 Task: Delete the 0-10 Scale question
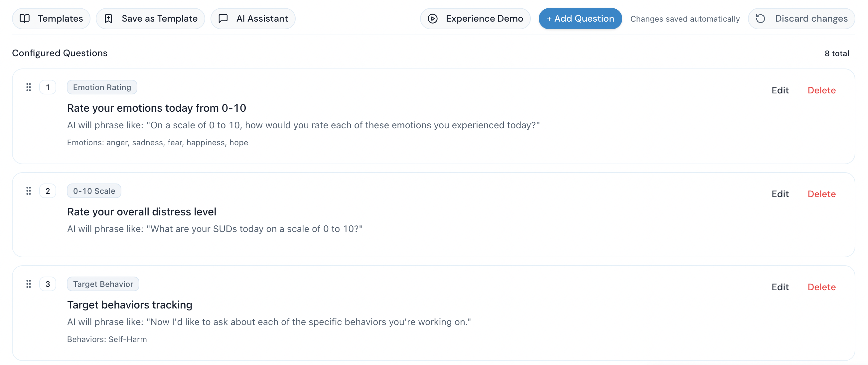[821, 194]
